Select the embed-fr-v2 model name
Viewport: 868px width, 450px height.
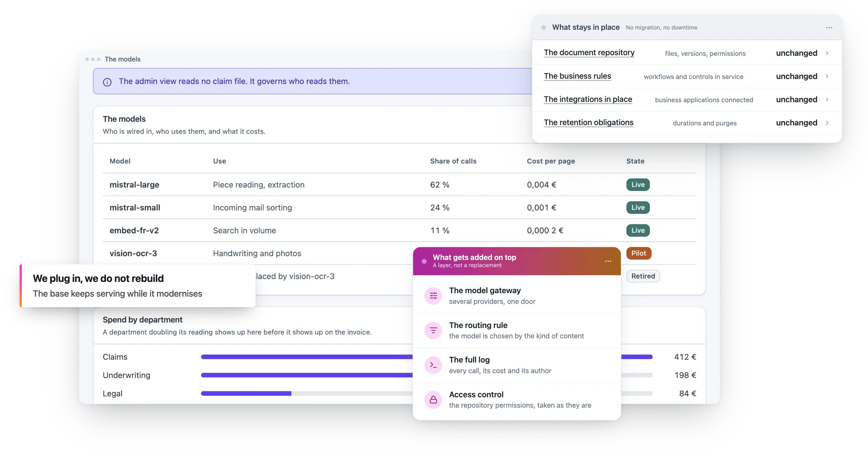tap(134, 231)
